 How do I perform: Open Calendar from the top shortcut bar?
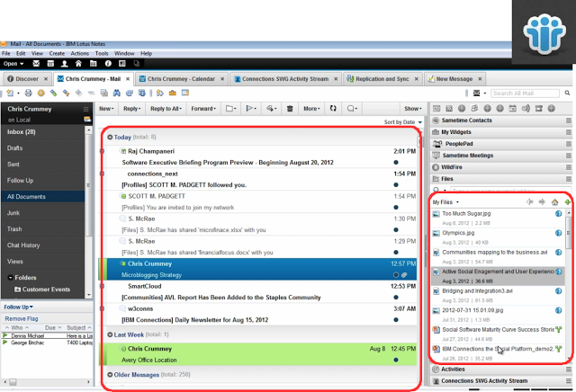point(50,64)
